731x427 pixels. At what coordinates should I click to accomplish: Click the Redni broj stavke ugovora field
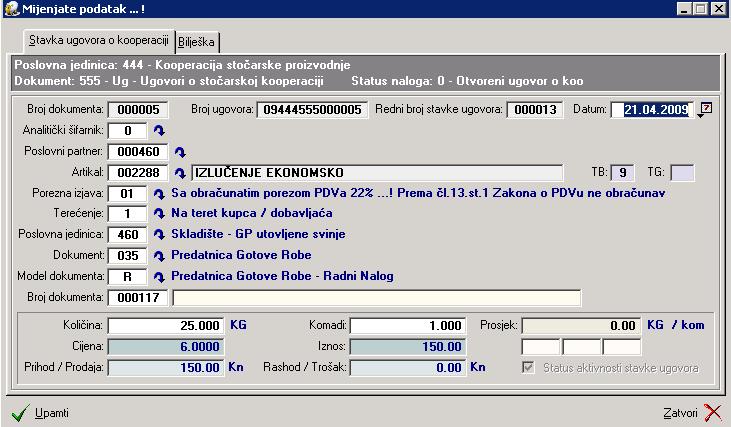(x=534, y=110)
